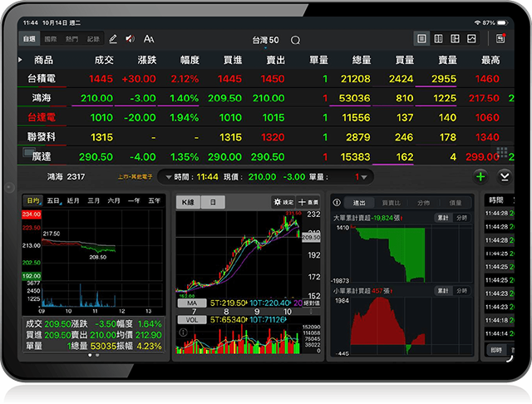
Task: Open the 絕對值 scale selector
Action: tap(311, 303)
